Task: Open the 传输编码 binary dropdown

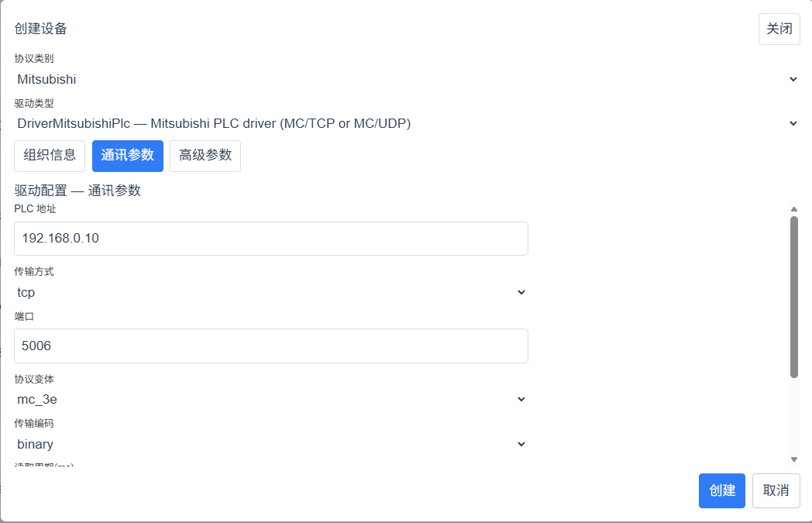Action: (271, 444)
